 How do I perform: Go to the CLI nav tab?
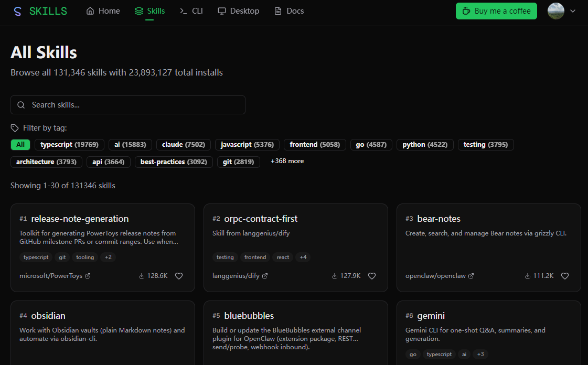click(191, 11)
